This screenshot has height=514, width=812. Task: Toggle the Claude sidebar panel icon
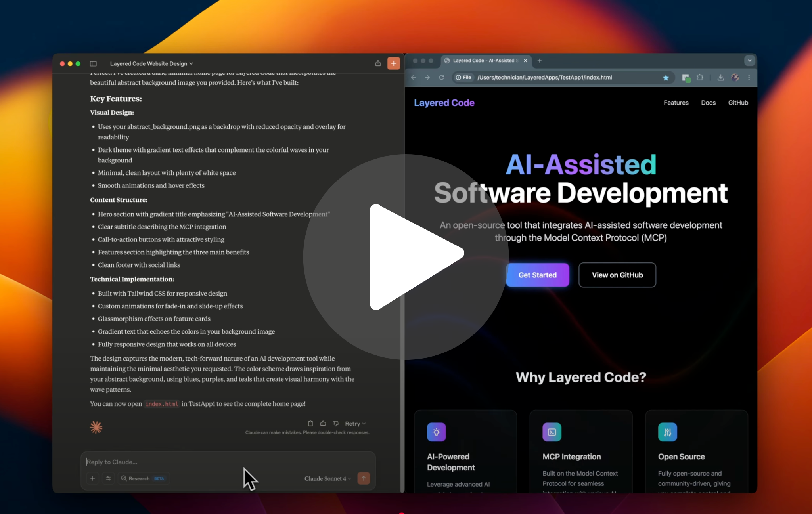click(93, 63)
